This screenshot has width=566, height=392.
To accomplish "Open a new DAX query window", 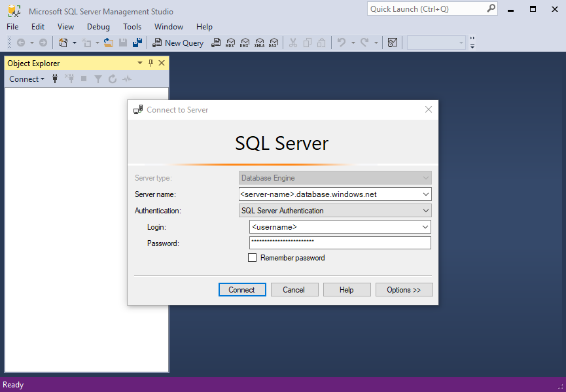I will point(274,43).
